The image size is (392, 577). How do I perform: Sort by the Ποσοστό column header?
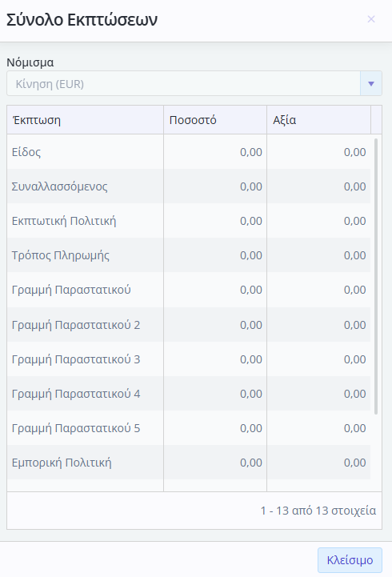[x=215, y=120]
